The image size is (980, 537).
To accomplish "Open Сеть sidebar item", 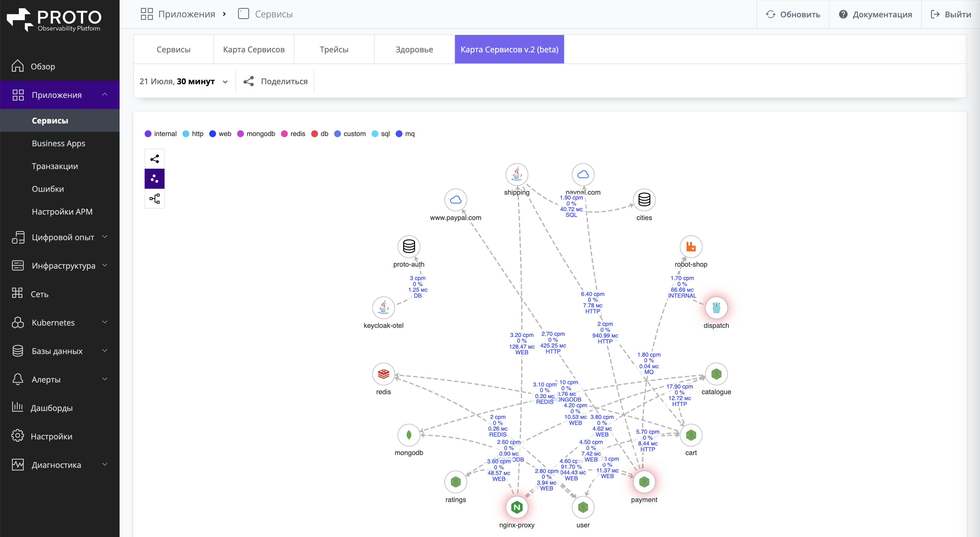I will coord(60,294).
